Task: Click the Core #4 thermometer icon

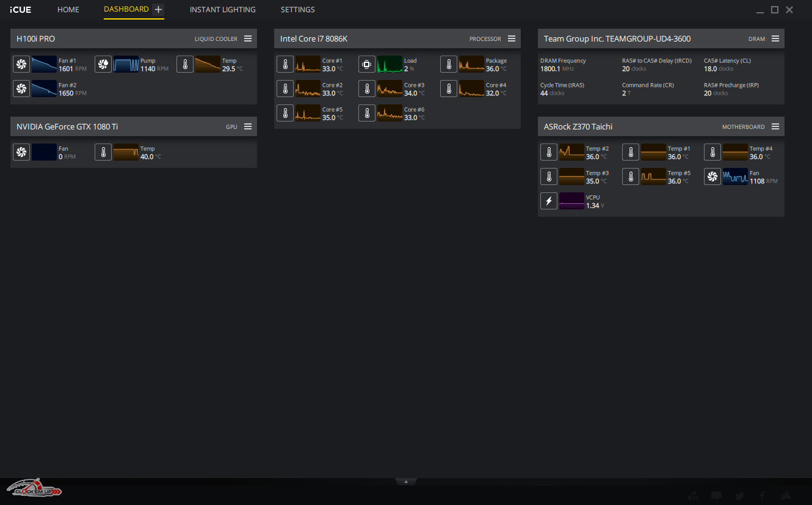Action: coord(449,89)
